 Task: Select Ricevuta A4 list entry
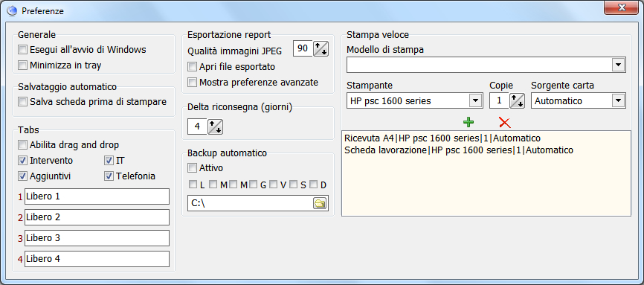tap(442, 138)
